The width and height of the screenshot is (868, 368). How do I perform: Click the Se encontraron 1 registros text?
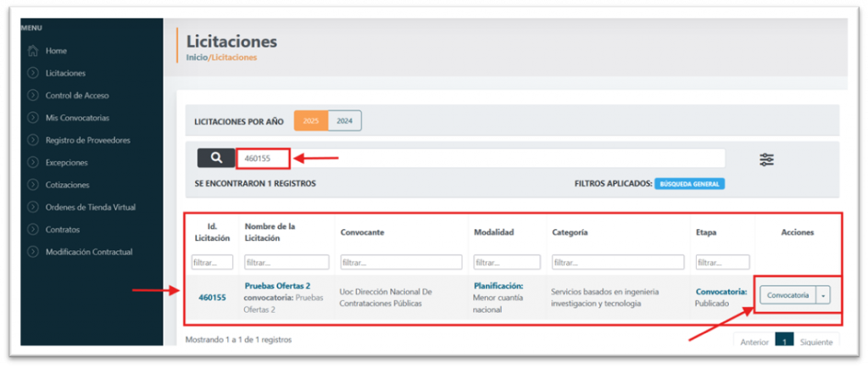point(255,184)
